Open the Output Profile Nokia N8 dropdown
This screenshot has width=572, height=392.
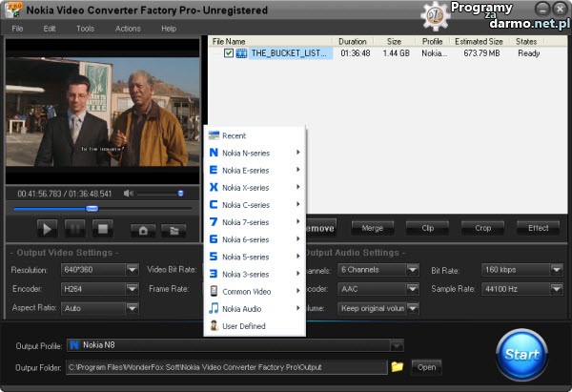point(397,345)
